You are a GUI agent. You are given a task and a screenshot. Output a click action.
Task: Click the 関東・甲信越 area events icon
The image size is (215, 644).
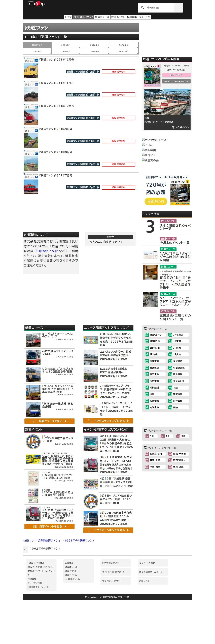170,454
